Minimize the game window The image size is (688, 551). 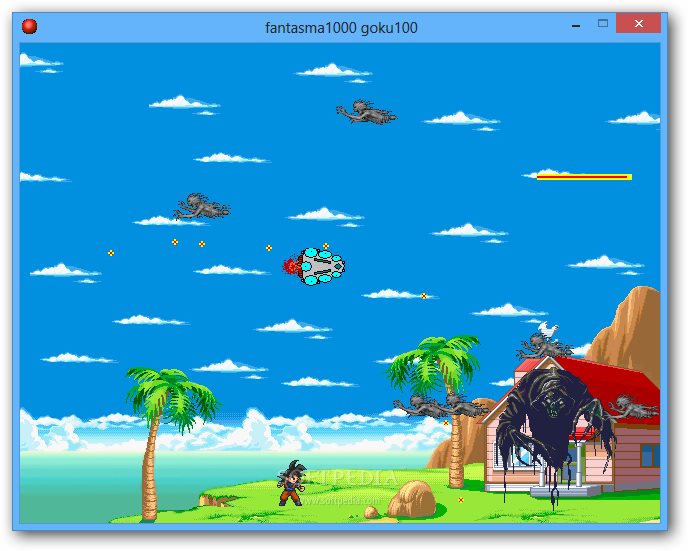click(576, 26)
